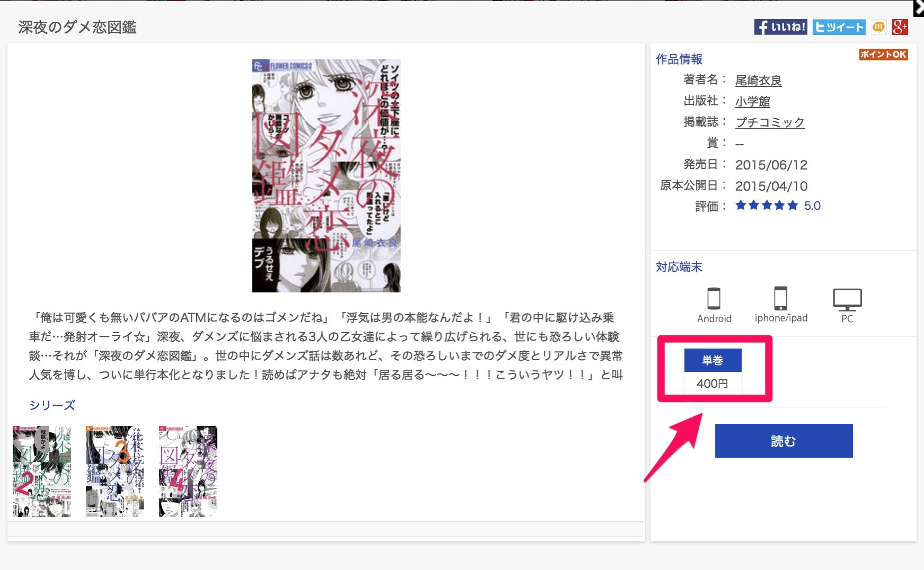The height and width of the screenshot is (570, 924).
Task: Click release date 2015/06/12
Action: (x=771, y=165)
